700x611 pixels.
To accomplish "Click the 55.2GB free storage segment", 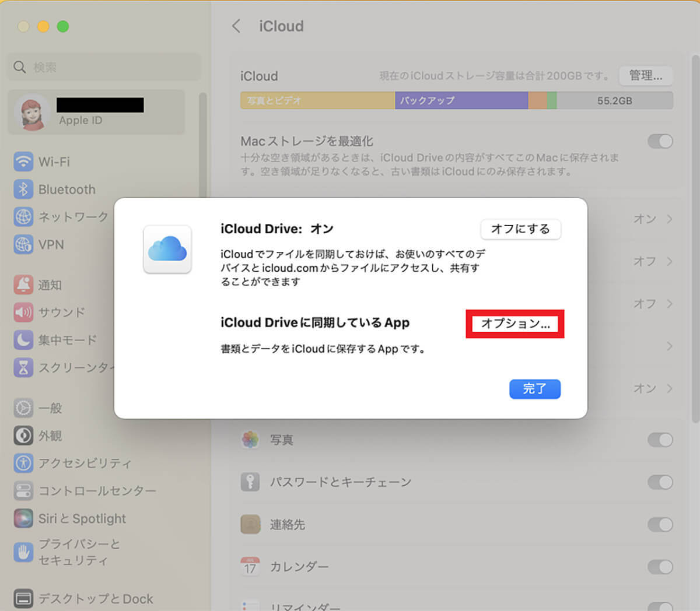I will (x=615, y=100).
